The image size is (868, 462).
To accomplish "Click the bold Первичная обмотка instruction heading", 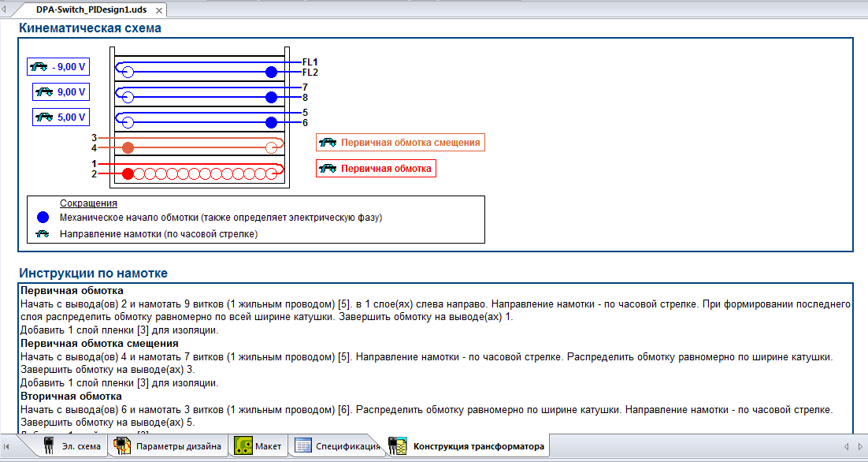I will (72, 291).
